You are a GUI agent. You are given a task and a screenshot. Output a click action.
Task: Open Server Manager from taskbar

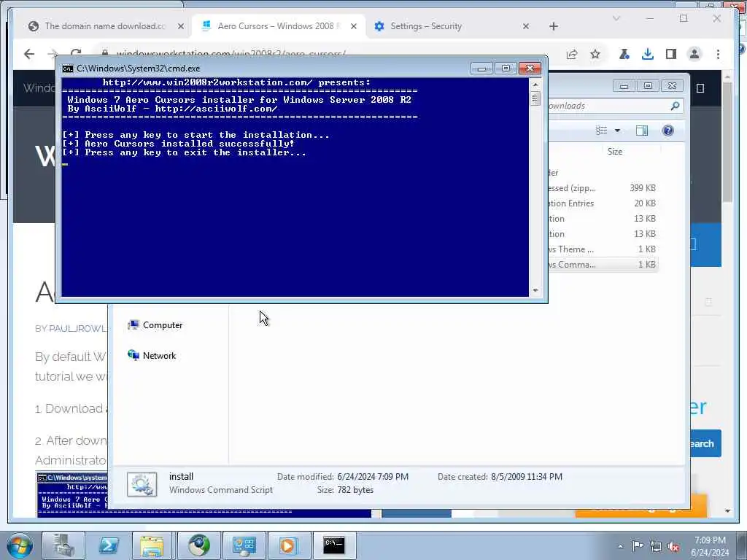tap(63, 545)
